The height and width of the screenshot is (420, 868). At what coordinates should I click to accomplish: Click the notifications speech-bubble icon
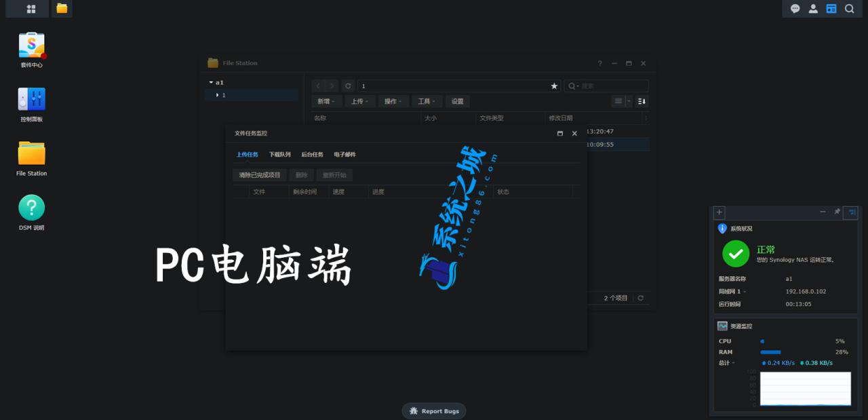coord(795,8)
